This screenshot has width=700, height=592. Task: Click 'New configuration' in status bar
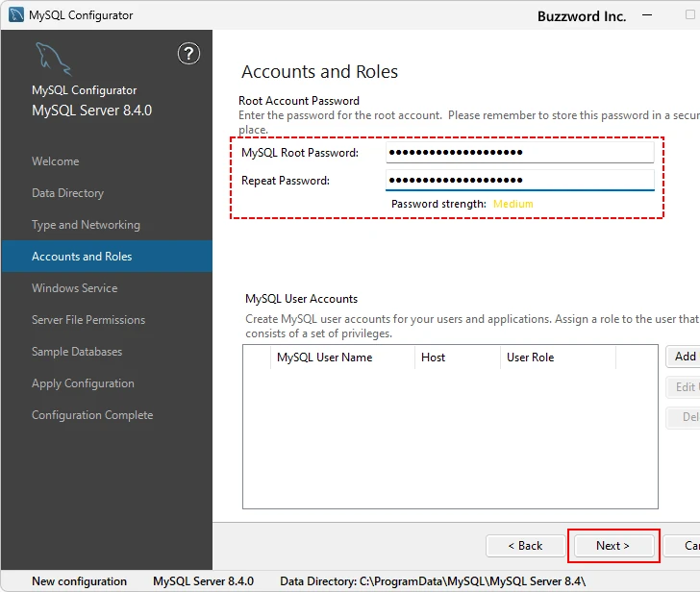coord(80,581)
